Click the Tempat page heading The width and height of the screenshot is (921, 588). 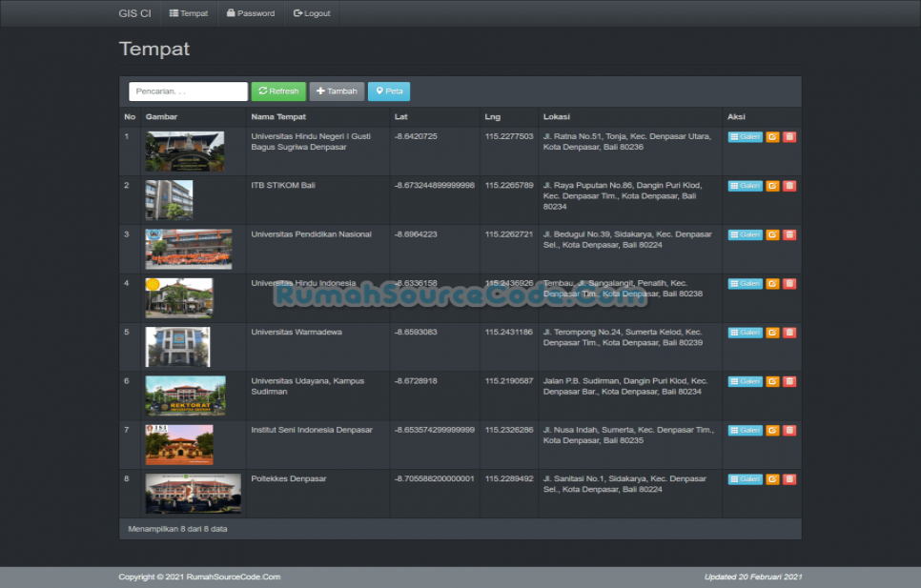point(153,49)
